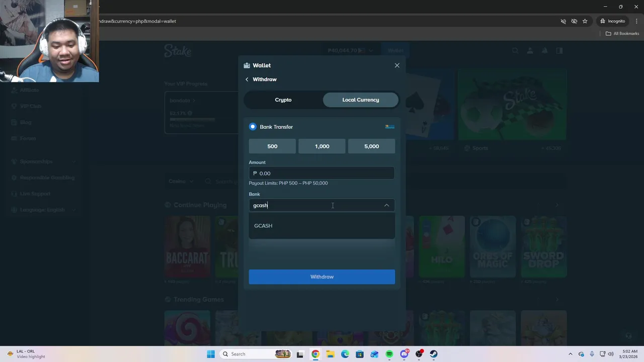
Task: Choose the 1,000 preset amount
Action: pyautogui.click(x=322, y=146)
